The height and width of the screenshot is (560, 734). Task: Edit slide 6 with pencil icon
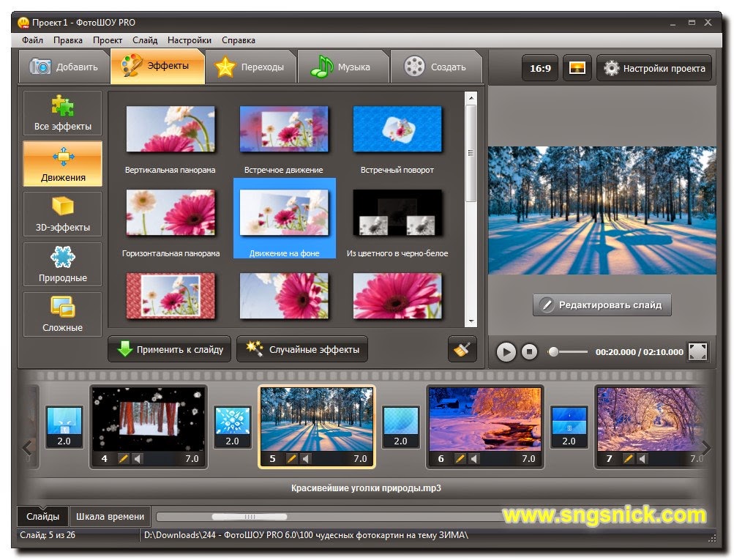coord(460,459)
